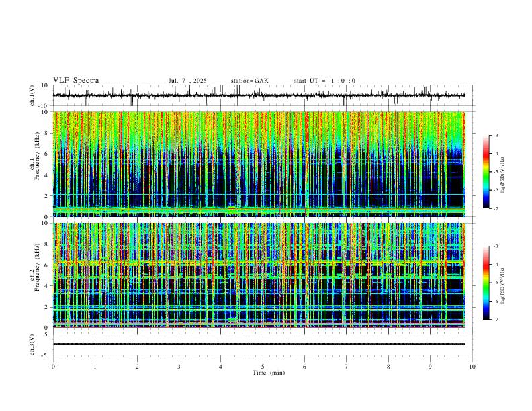532x411 pixels.
Task: Click time axis tick label "0"
Action: click(x=53, y=367)
